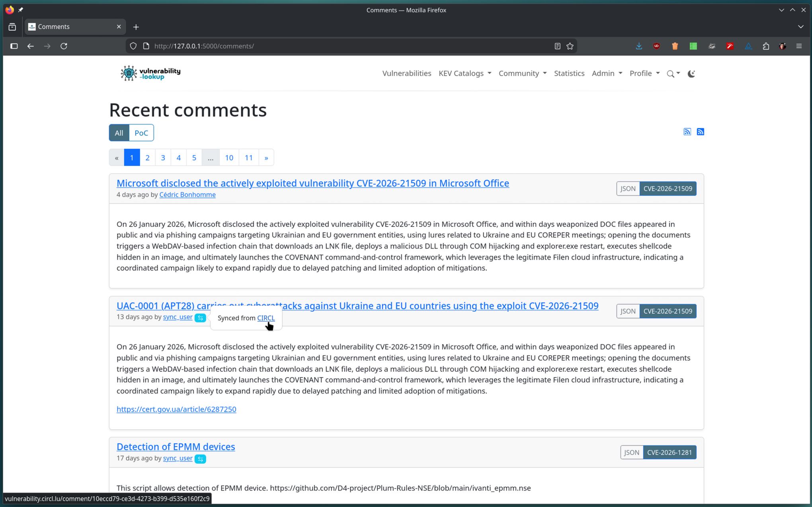The image size is (812, 507).
Task: Toggle reader view icon in address bar
Action: click(x=557, y=46)
